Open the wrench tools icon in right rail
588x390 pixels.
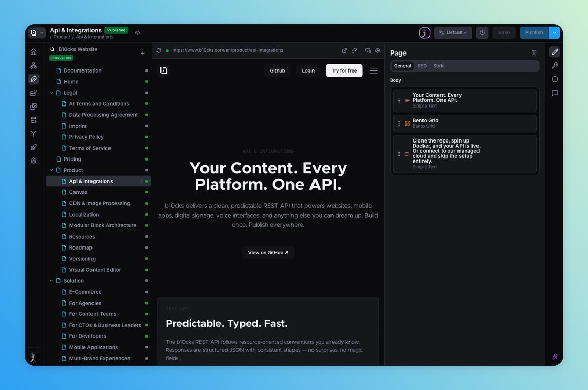[555, 65]
